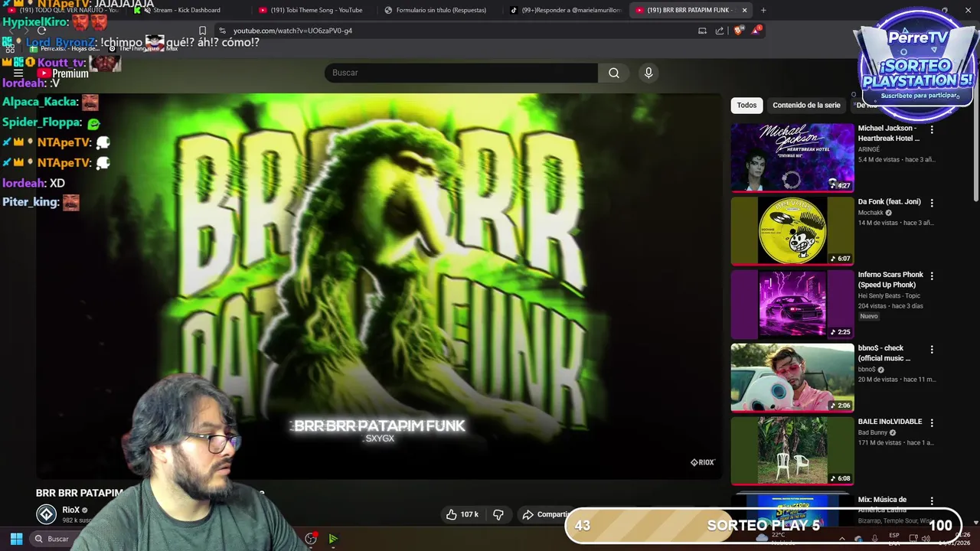
Task: Click RIOX watermark in video corner
Action: tap(702, 462)
